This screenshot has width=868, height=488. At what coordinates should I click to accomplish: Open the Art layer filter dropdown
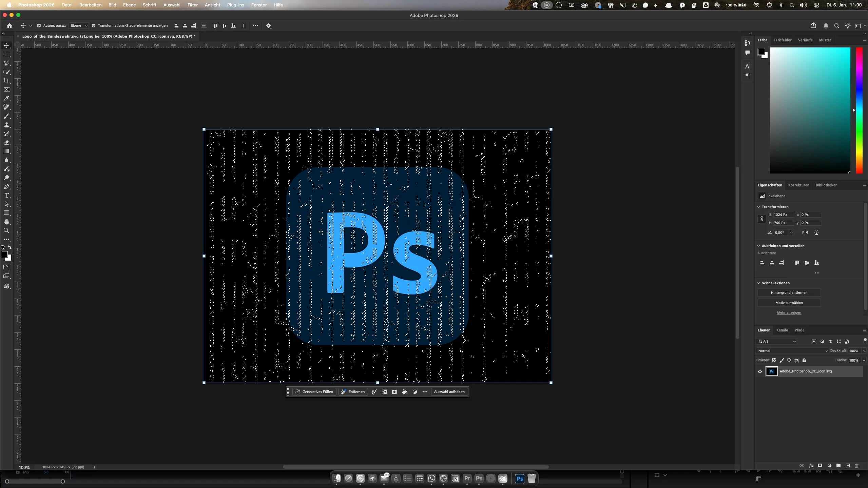[x=777, y=341]
